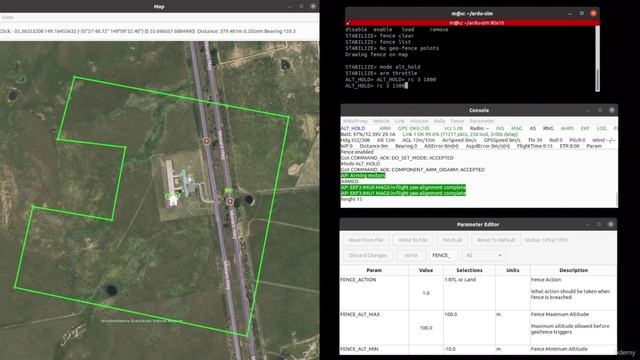The height and width of the screenshot is (360, 640).
Task: Click the 'height 15' console message
Action: pos(351,199)
